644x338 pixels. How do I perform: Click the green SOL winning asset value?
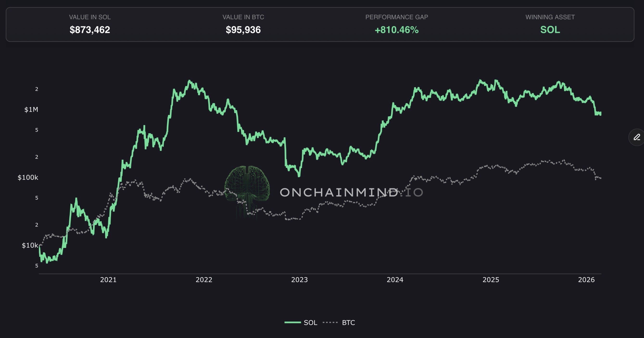550,30
